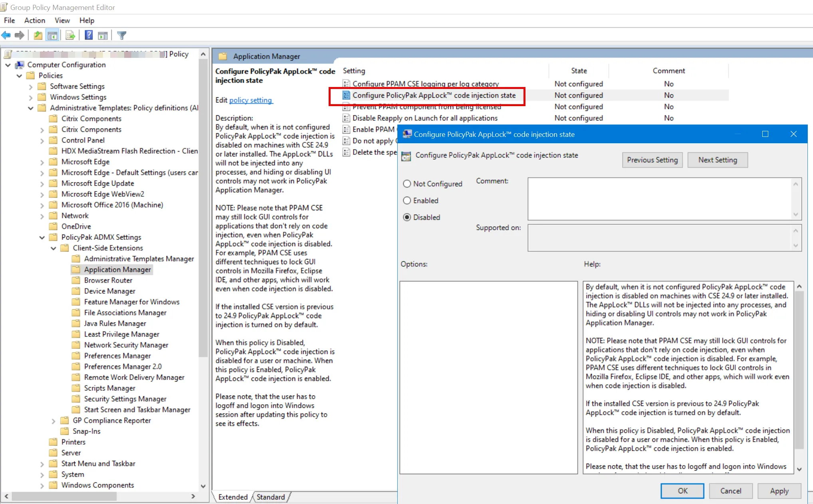
Task: Select the Disabled radio button
Action: click(x=407, y=217)
